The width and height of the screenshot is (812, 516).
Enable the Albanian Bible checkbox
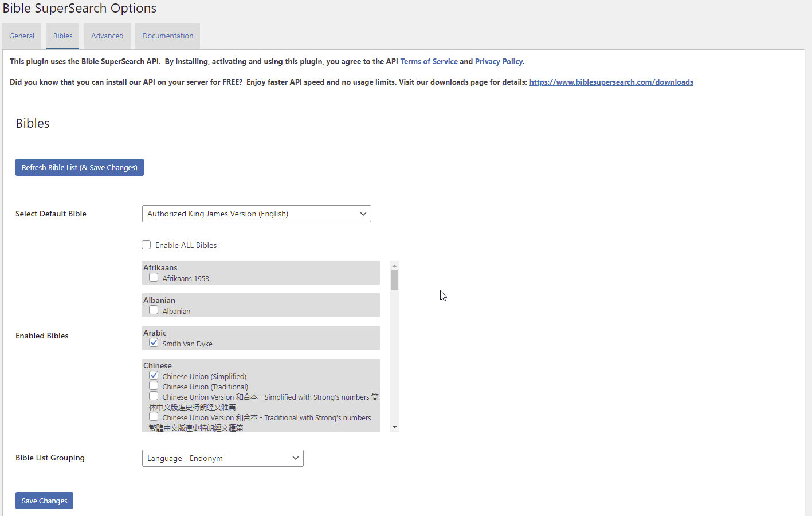154,310
